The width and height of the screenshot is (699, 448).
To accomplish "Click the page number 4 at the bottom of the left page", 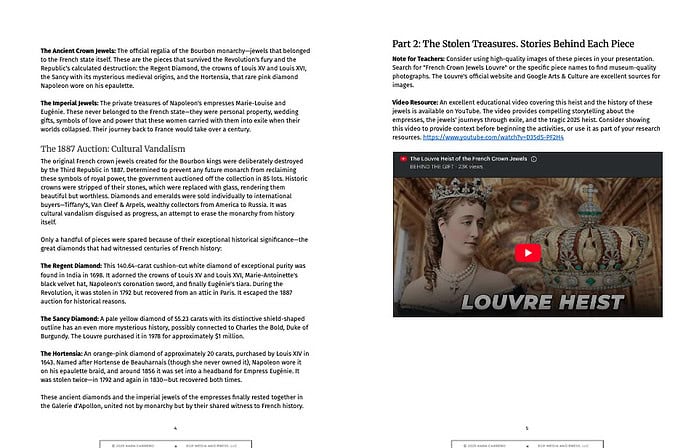I will (175, 428).
